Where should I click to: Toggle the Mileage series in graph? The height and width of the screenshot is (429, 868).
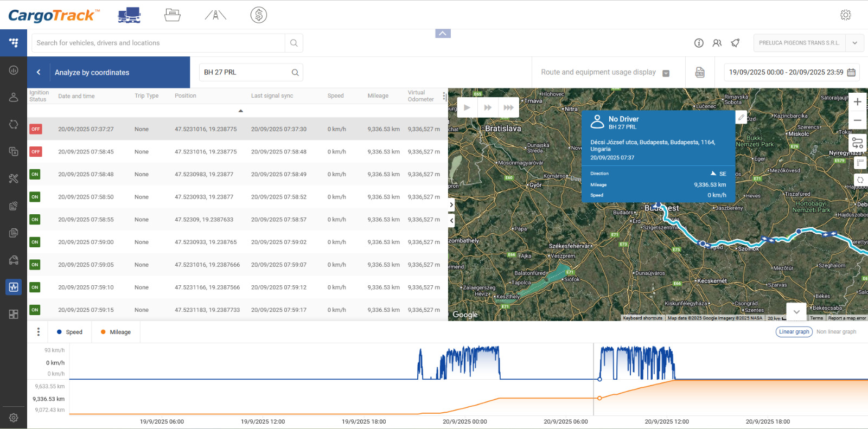116,332
